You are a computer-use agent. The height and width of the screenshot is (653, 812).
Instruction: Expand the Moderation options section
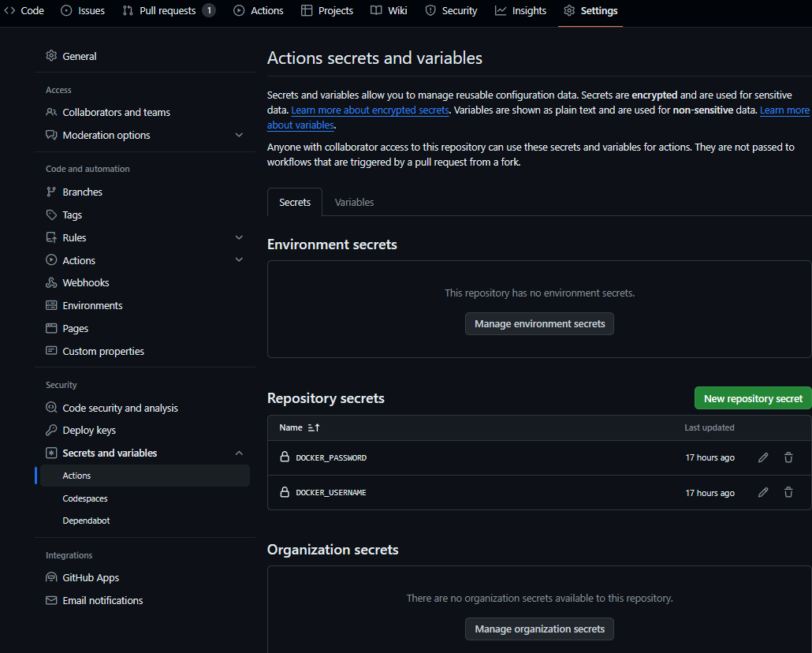point(239,135)
